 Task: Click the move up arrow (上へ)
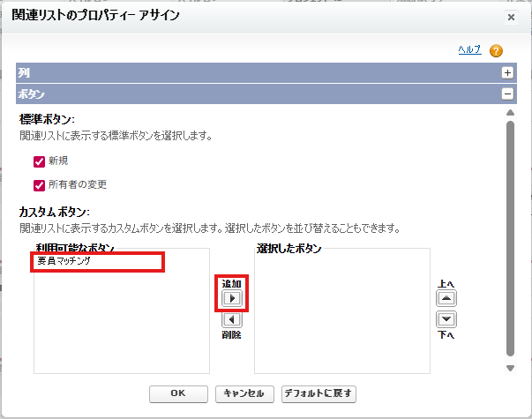[x=446, y=299]
